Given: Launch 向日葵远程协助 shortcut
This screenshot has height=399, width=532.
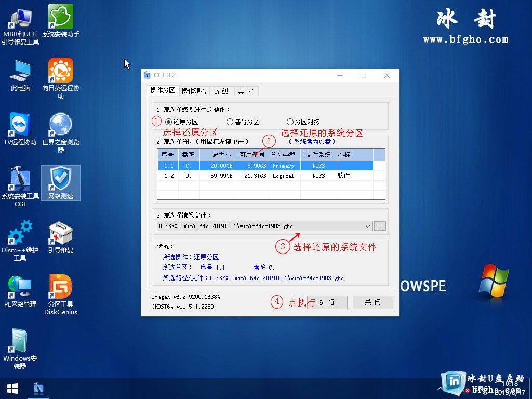Looking at the screenshot, I should pos(61,79).
